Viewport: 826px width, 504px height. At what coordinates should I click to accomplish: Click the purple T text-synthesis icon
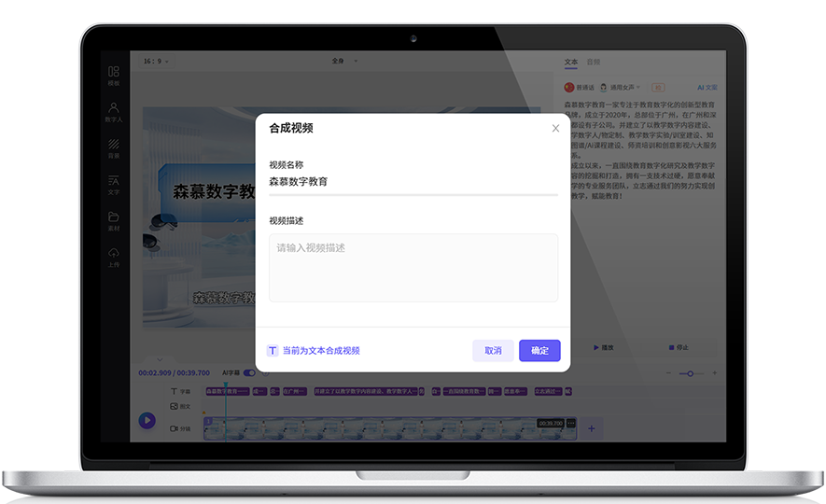pyautogui.click(x=273, y=351)
